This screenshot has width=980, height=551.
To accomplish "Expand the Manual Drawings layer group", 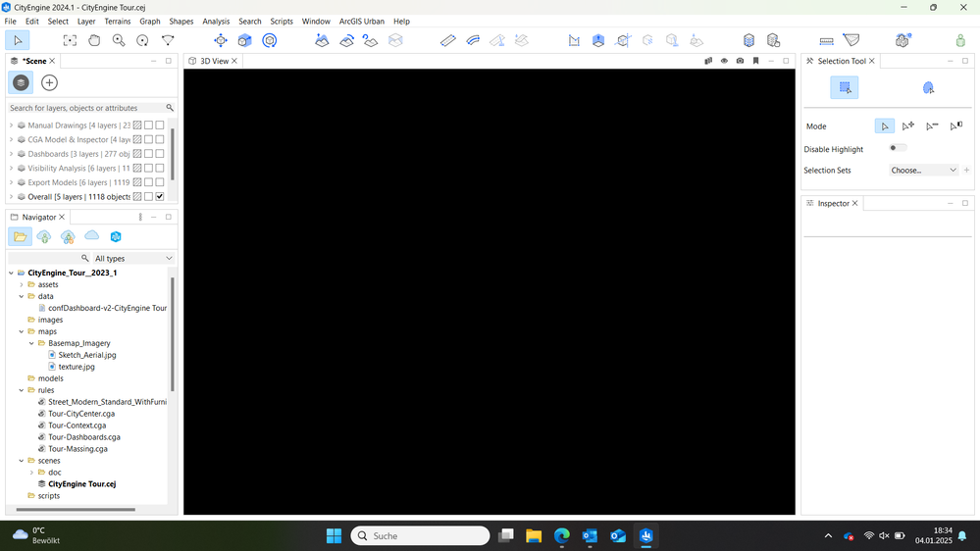I will [11, 125].
